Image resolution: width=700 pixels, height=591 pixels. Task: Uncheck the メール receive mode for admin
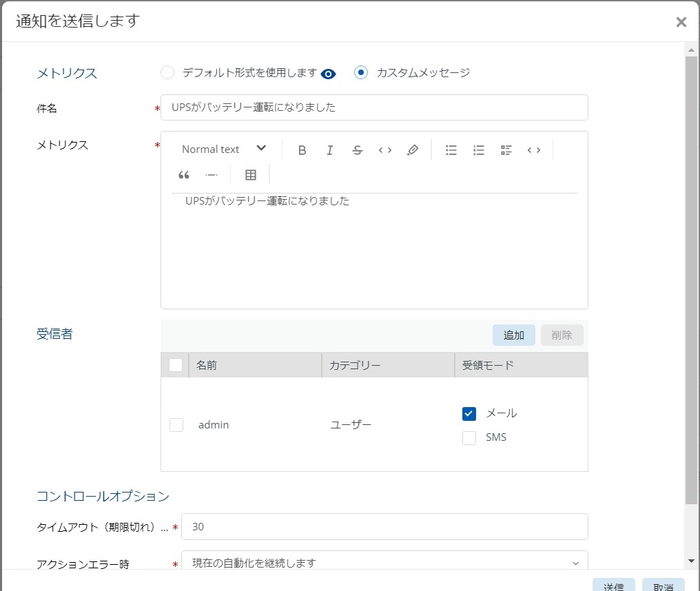[469, 413]
